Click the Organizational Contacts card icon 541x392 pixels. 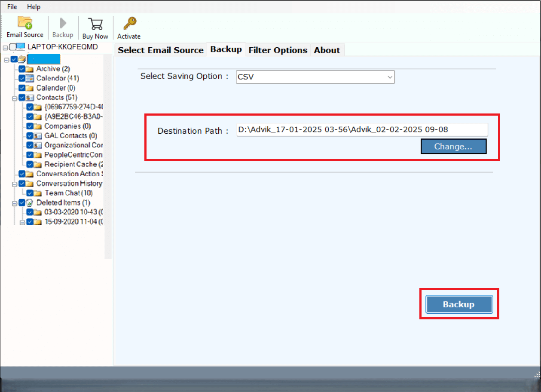tap(37, 145)
